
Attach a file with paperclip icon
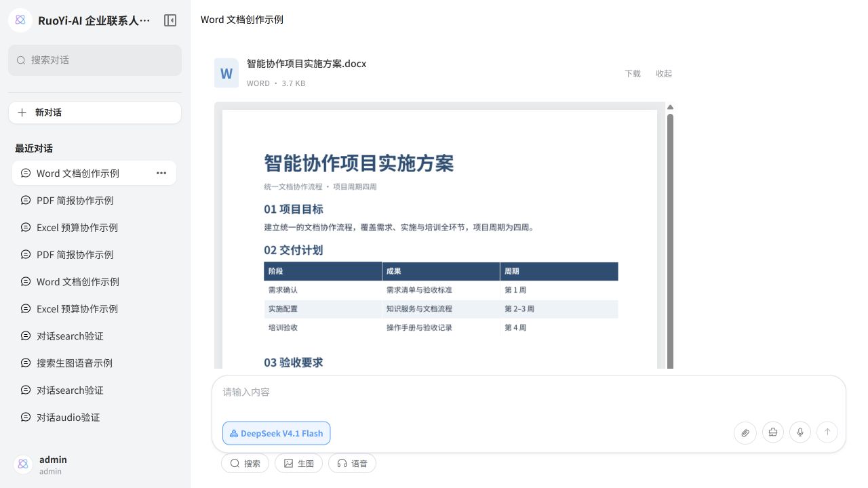(x=745, y=432)
